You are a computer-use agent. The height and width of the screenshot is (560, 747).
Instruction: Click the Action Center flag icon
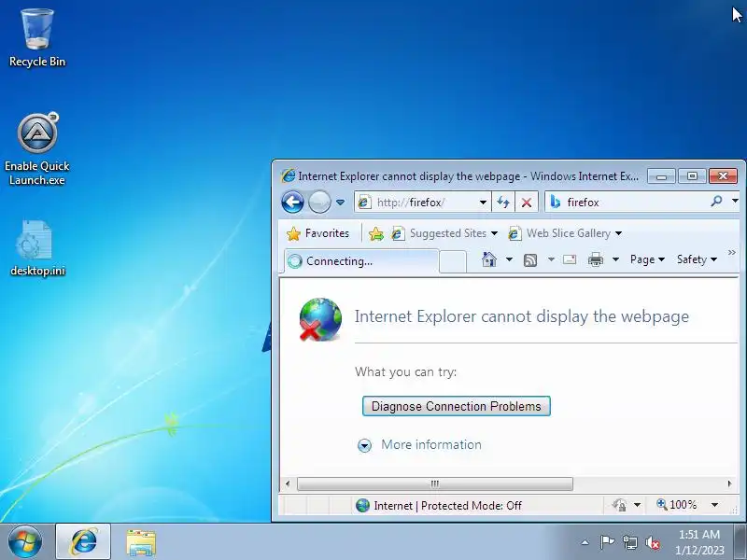coord(608,542)
